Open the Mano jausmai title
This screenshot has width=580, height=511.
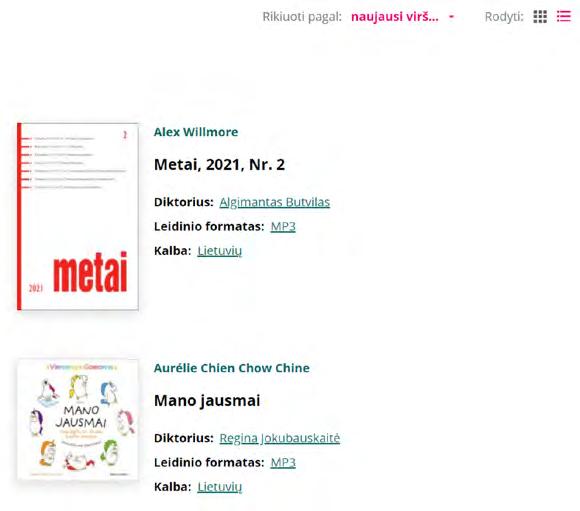pyautogui.click(x=207, y=401)
